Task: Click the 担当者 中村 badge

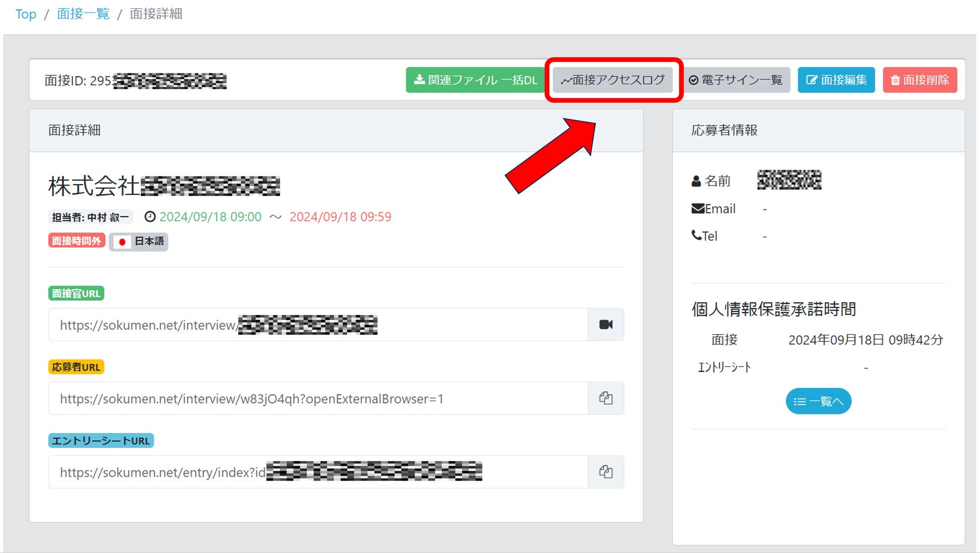Action: tap(90, 217)
